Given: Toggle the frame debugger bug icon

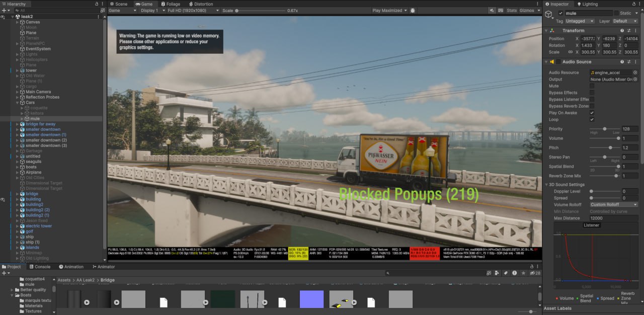Looking at the screenshot, I should 413,10.
